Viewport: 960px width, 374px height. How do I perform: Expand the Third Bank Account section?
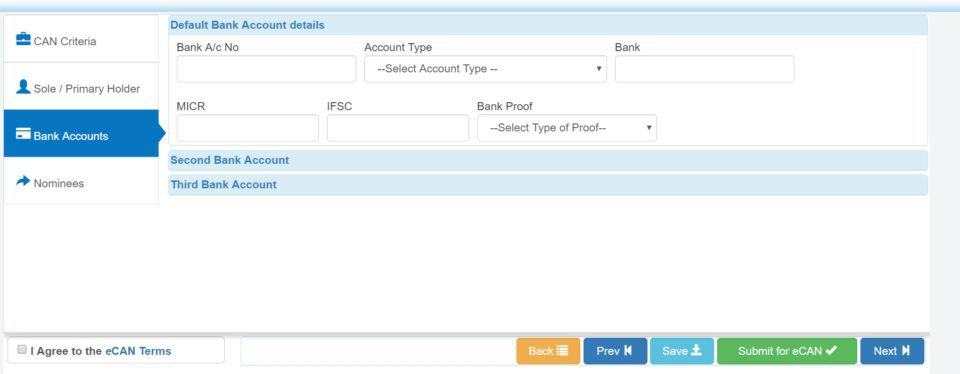[547, 185]
